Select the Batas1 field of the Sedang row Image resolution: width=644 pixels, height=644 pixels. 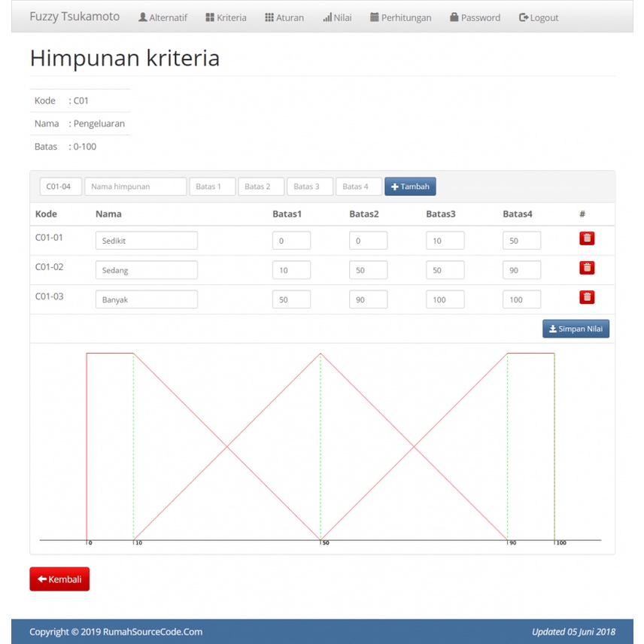[x=291, y=269]
